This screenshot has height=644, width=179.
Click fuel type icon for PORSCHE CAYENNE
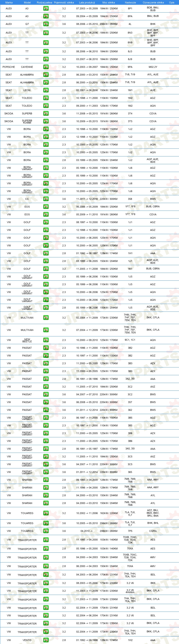pyautogui.click(x=46, y=67)
